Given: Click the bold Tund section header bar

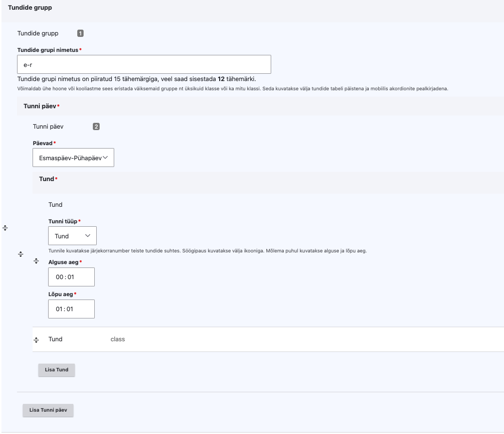Looking at the screenshot, I should click(x=46, y=179).
